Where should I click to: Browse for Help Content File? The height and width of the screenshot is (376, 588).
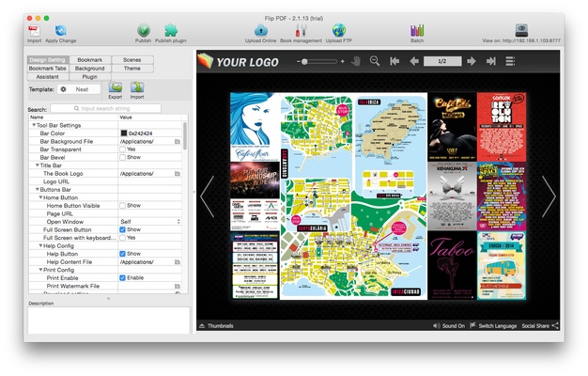click(x=178, y=262)
